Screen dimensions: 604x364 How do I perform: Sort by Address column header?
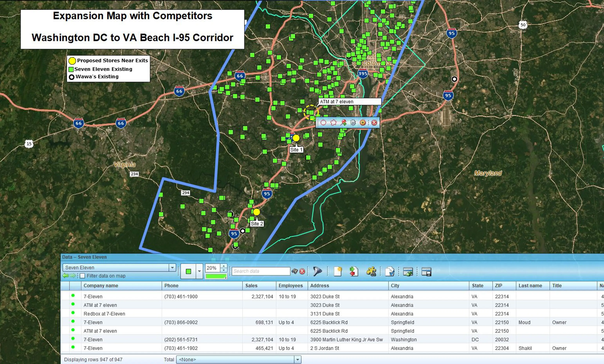(x=348, y=286)
